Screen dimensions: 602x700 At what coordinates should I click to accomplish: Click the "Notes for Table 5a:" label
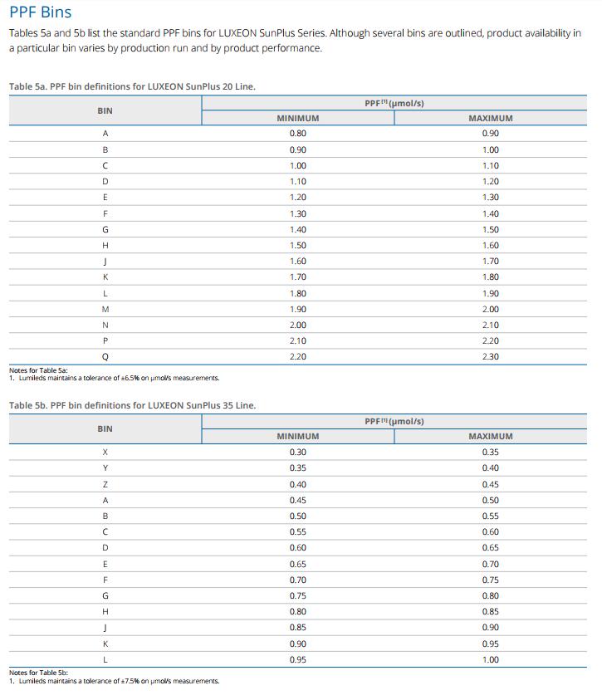pos(38,370)
